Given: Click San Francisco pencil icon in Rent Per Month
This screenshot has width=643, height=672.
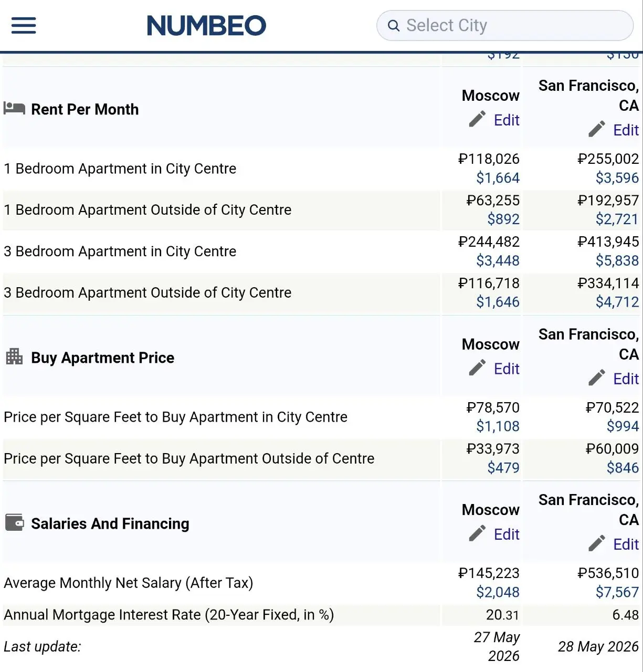Looking at the screenshot, I should (597, 129).
